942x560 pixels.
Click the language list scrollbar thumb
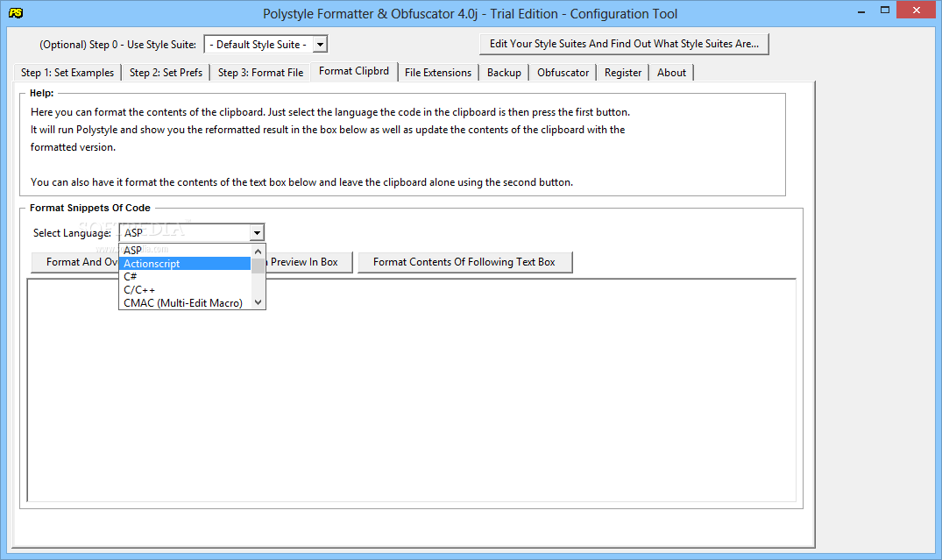259,265
